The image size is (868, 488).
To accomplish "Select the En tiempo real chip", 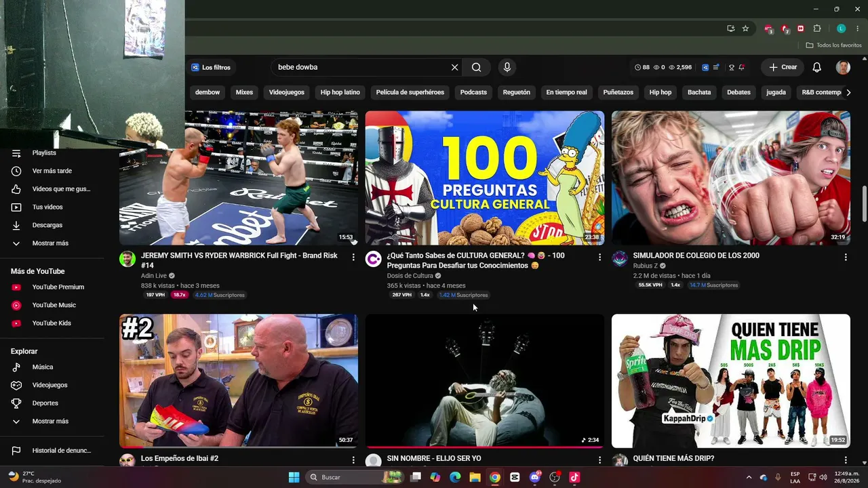I will [567, 92].
